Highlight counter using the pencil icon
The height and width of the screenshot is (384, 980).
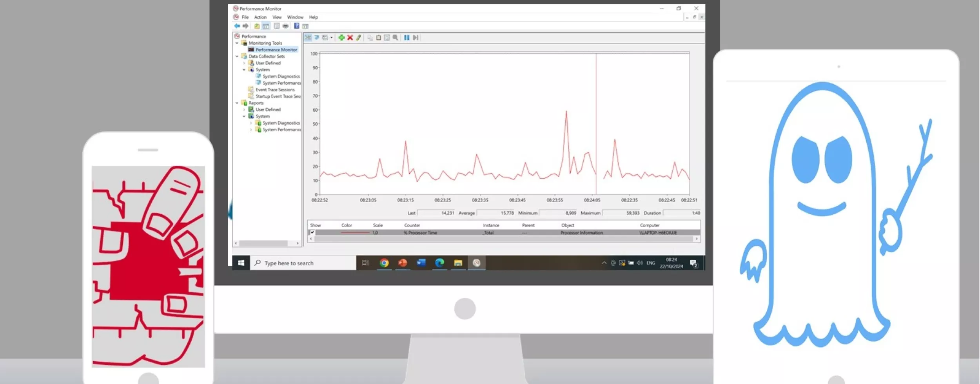(358, 38)
